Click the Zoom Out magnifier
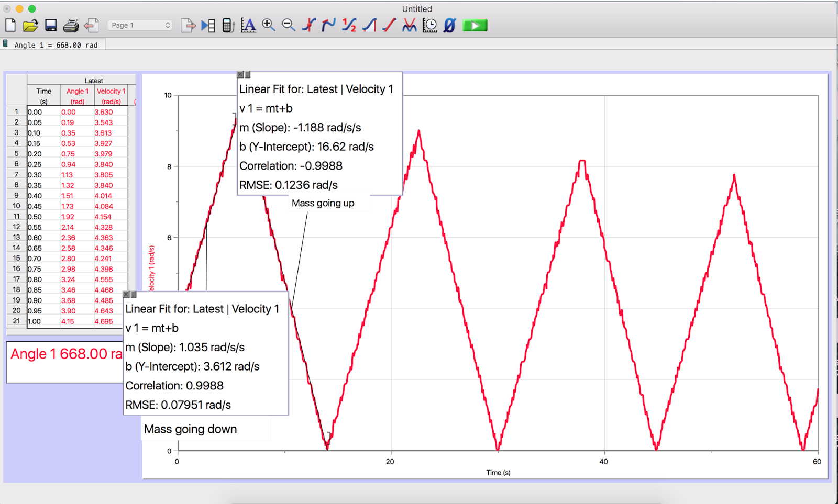Viewport: 838px width, 504px height. coord(289,25)
